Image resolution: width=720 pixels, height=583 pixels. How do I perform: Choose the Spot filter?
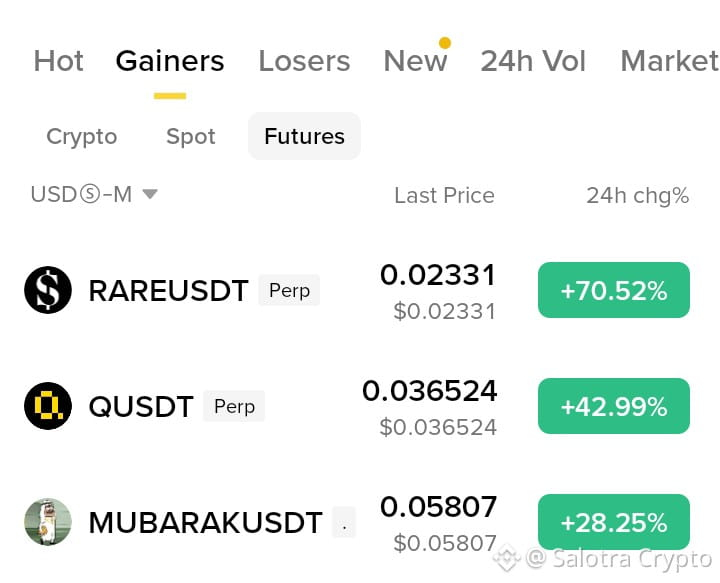click(191, 136)
